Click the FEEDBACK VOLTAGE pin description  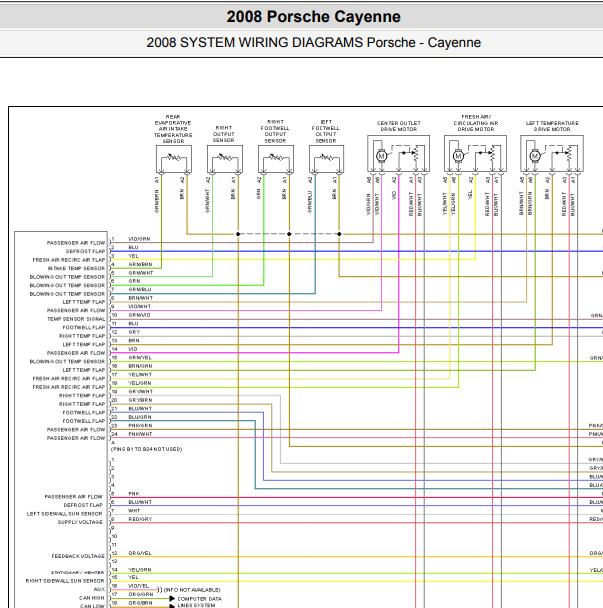pyautogui.click(x=78, y=556)
